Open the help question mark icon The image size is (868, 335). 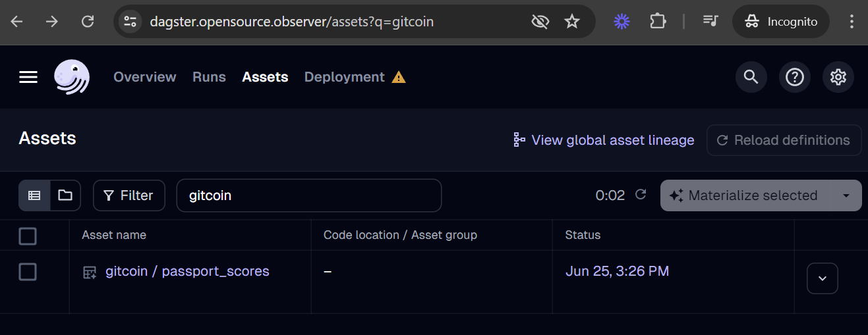tap(794, 77)
